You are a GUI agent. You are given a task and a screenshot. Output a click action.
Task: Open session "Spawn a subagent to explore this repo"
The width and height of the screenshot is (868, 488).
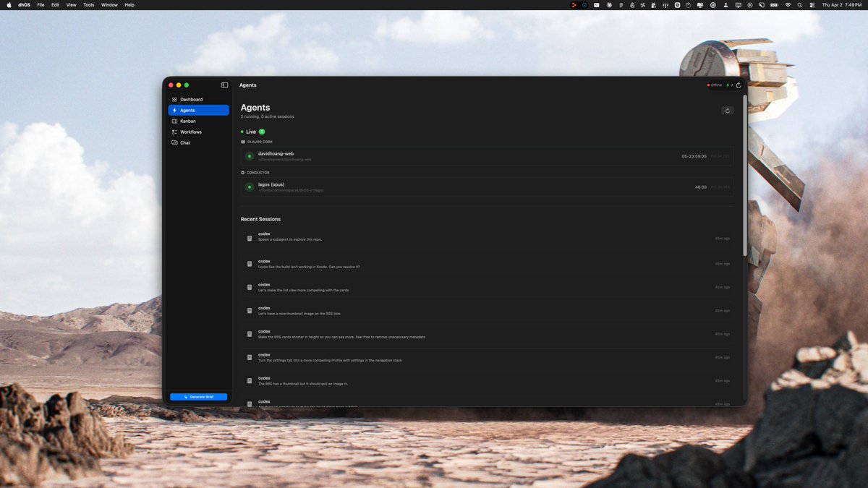(487, 238)
